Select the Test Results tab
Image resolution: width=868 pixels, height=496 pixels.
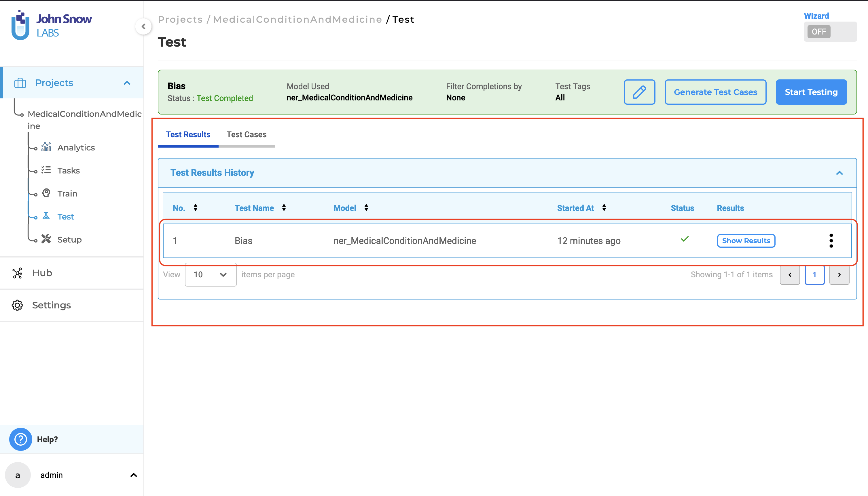pyautogui.click(x=188, y=134)
